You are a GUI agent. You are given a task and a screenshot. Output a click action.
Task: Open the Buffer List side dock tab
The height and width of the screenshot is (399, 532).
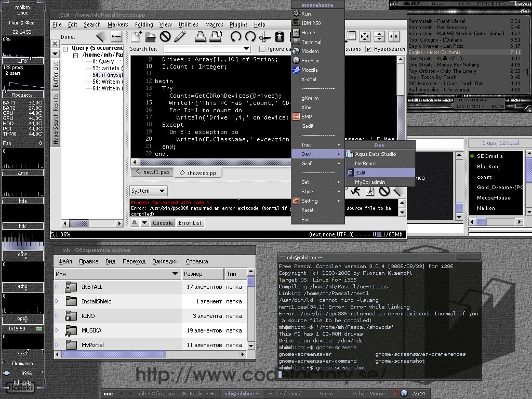[56, 75]
